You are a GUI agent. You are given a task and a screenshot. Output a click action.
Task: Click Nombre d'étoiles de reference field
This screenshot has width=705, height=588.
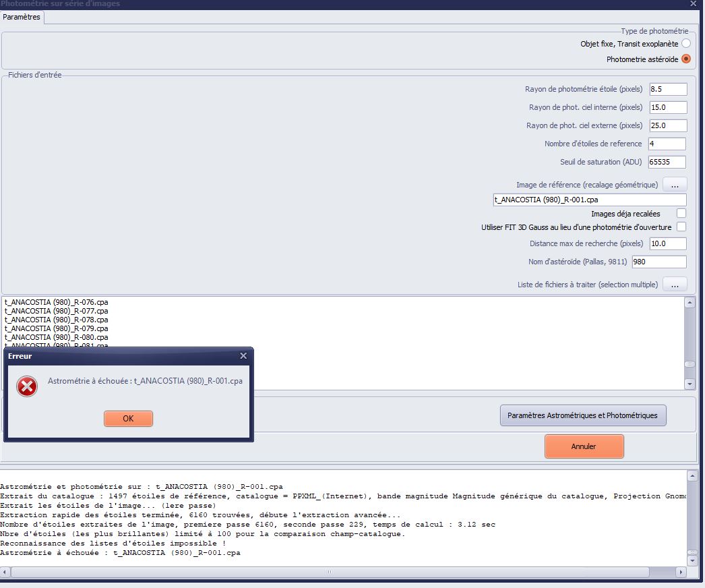point(667,144)
